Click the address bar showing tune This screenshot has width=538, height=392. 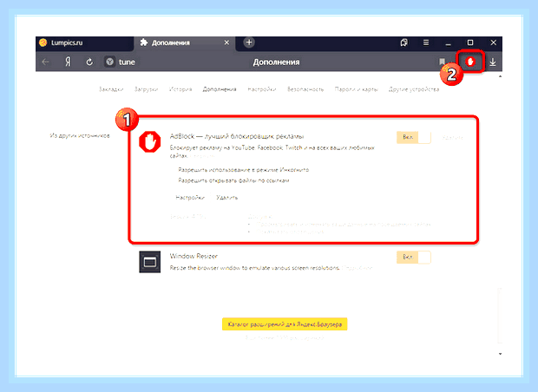pos(127,62)
